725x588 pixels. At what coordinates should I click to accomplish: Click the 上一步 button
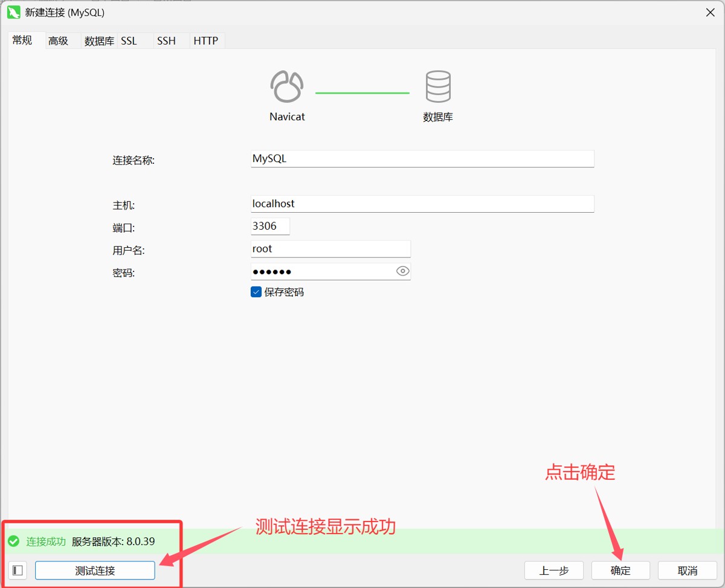click(x=554, y=570)
